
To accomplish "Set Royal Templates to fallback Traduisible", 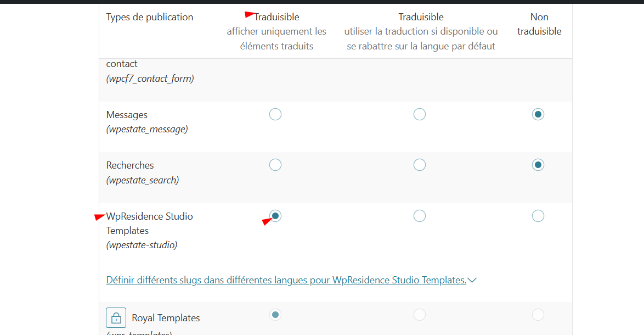I will pyautogui.click(x=420, y=315).
